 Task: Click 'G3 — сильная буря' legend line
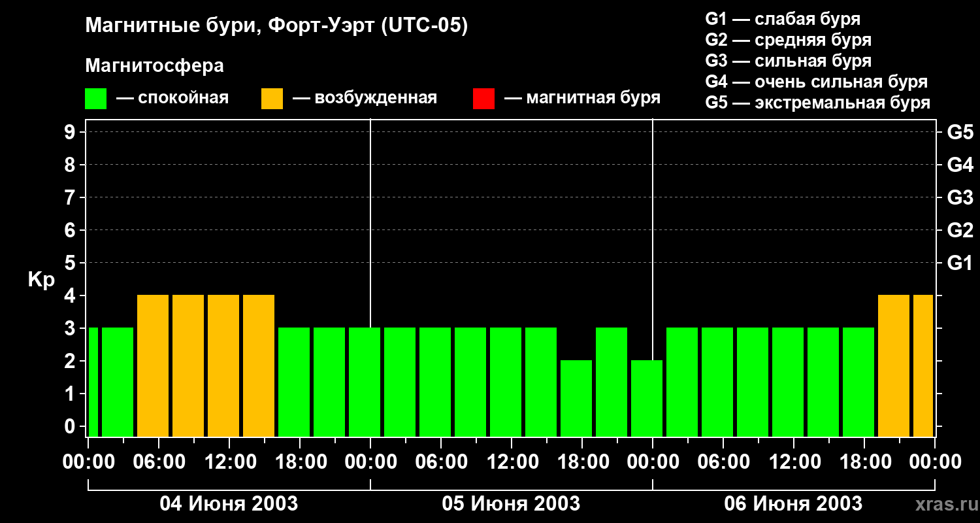pyautogui.click(x=788, y=61)
